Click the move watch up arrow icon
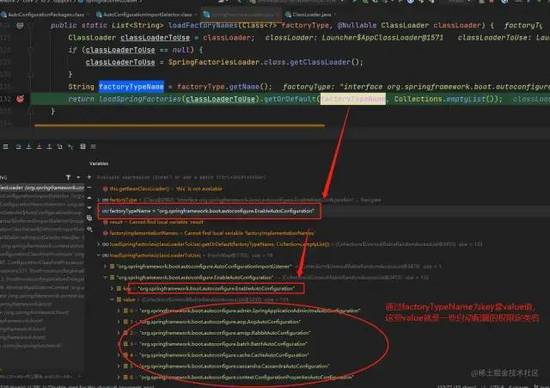The width and height of the screenshot is (550, 388). [89, 198]
